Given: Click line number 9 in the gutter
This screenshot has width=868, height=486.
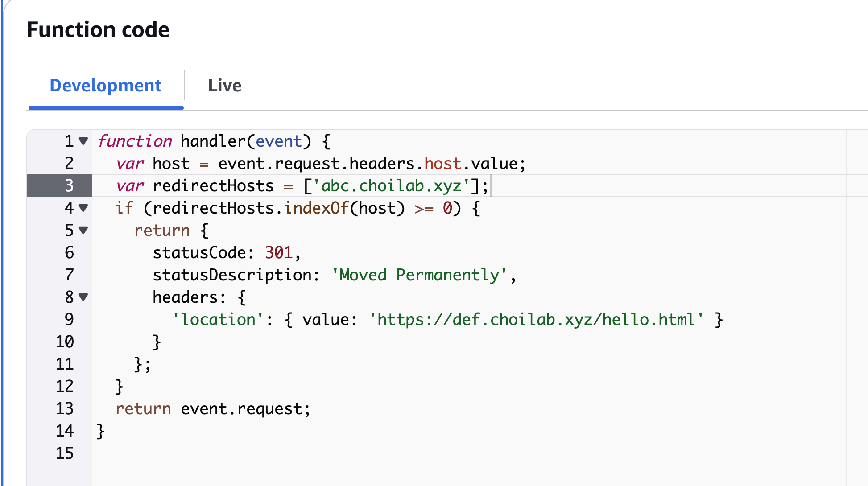Looking at the screenshot, I should (x=69, y=319).
